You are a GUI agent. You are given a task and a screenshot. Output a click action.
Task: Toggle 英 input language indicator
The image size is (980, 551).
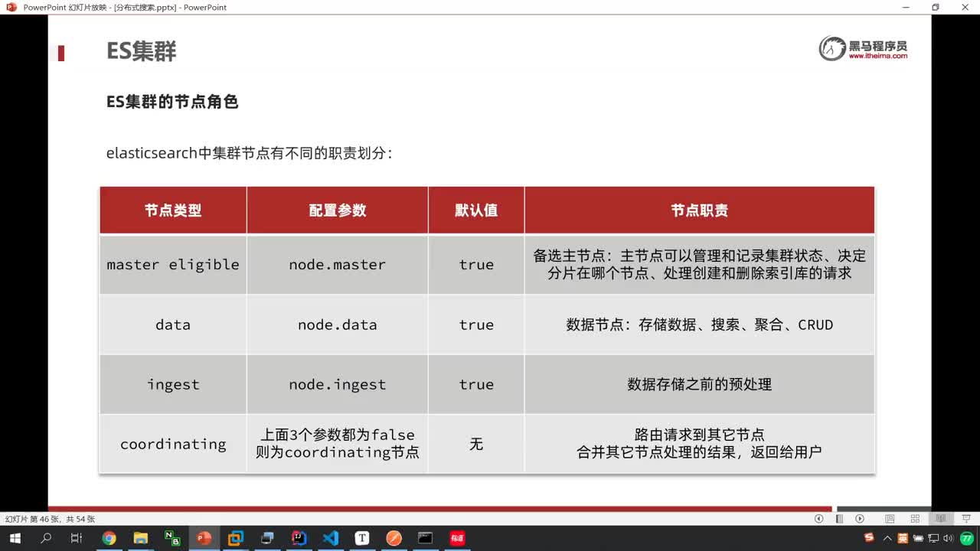pos(903,538)
